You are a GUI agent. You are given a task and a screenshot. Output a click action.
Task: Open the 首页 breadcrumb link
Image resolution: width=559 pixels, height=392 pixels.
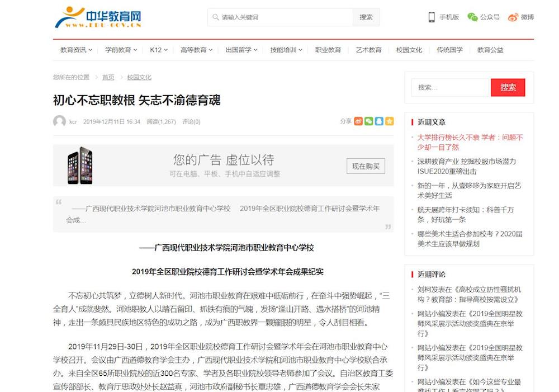coord(108,77)
